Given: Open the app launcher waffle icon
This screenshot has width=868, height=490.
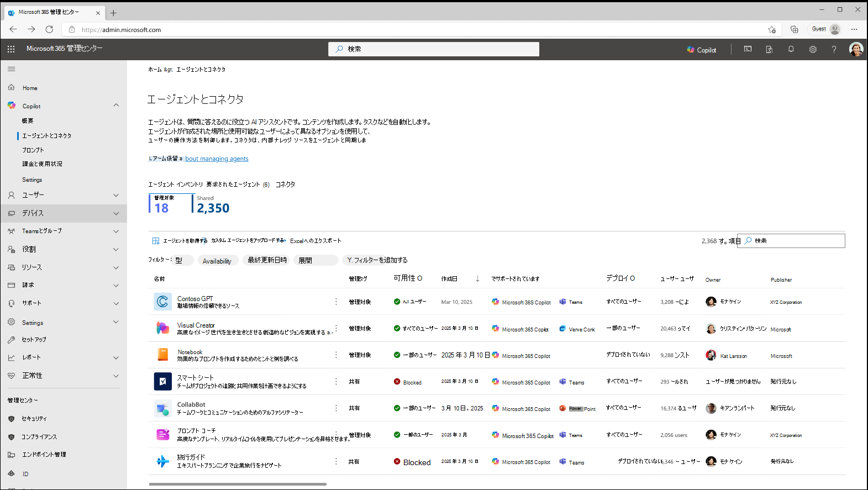Looking at the screenshot, I should tap(11, 49).
